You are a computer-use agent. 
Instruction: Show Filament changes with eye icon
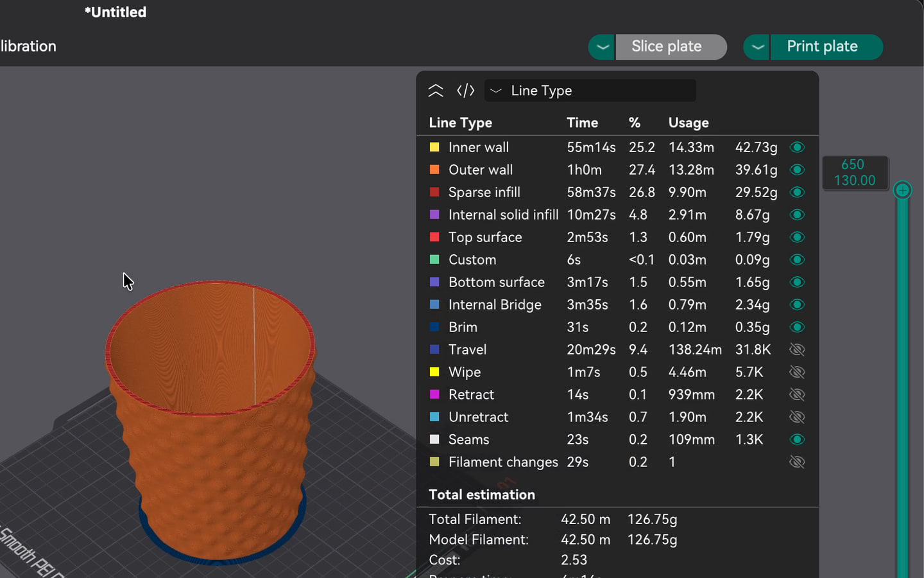[x=797, y=462]
